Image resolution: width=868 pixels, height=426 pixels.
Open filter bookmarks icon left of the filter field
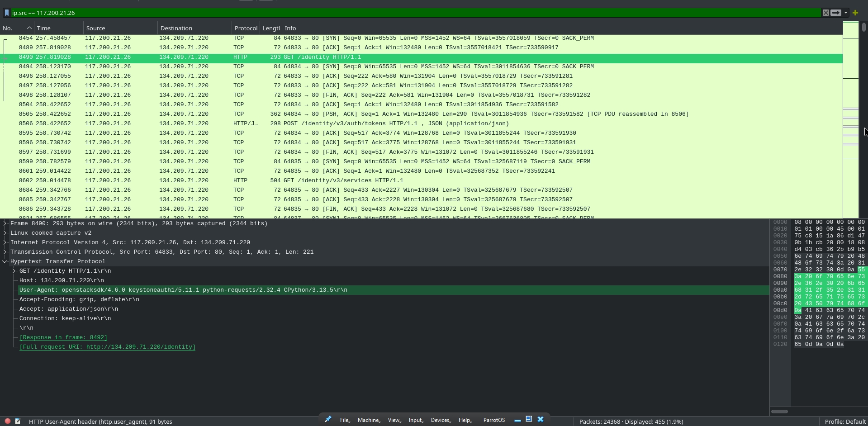6,13
